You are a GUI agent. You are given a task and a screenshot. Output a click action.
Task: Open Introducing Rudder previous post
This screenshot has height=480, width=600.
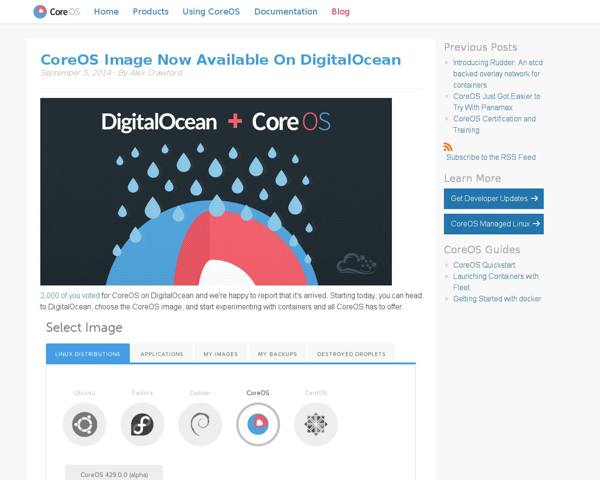click(x=497, y=73)
